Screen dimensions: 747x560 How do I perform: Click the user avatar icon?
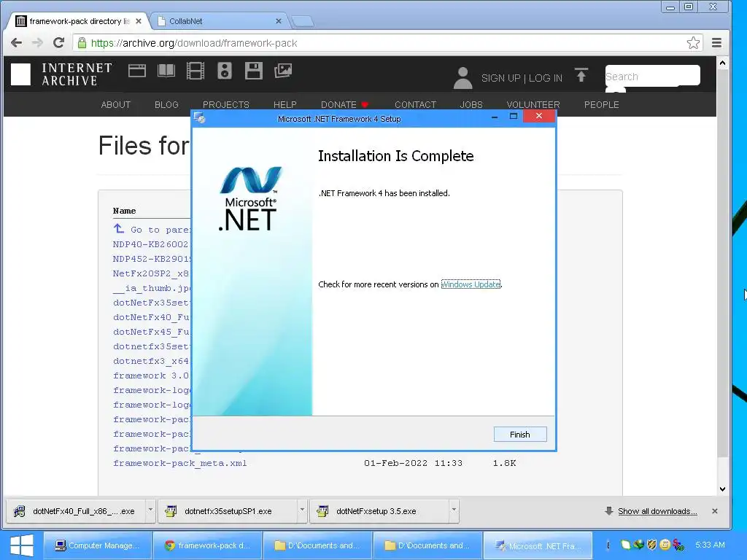pyautogui.click(x=462, y=77)
